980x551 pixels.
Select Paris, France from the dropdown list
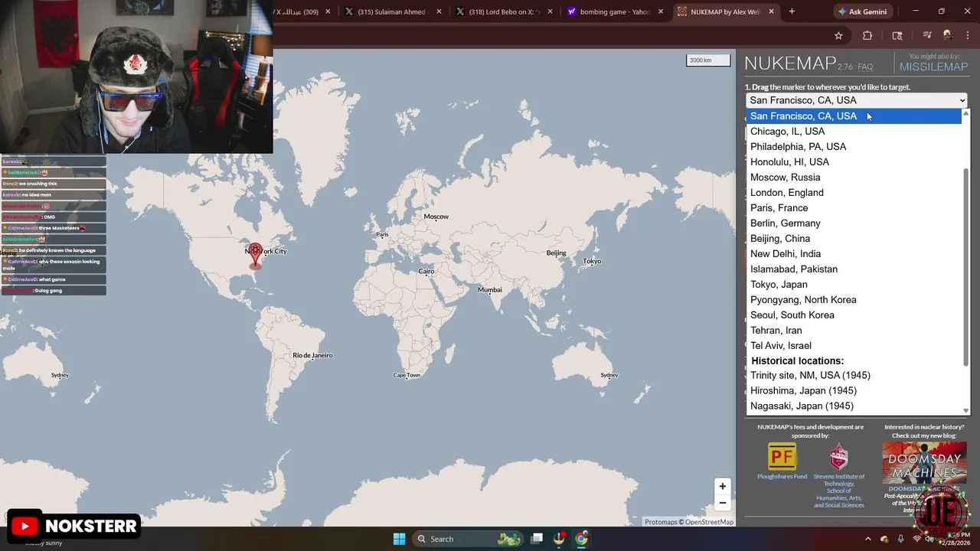[x=854, y=208]
